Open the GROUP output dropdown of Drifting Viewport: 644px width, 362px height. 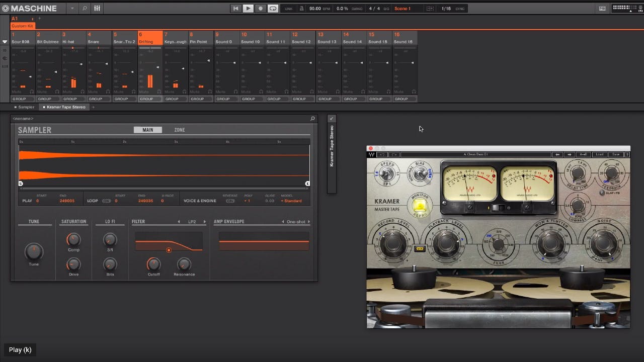coord(150,99)
